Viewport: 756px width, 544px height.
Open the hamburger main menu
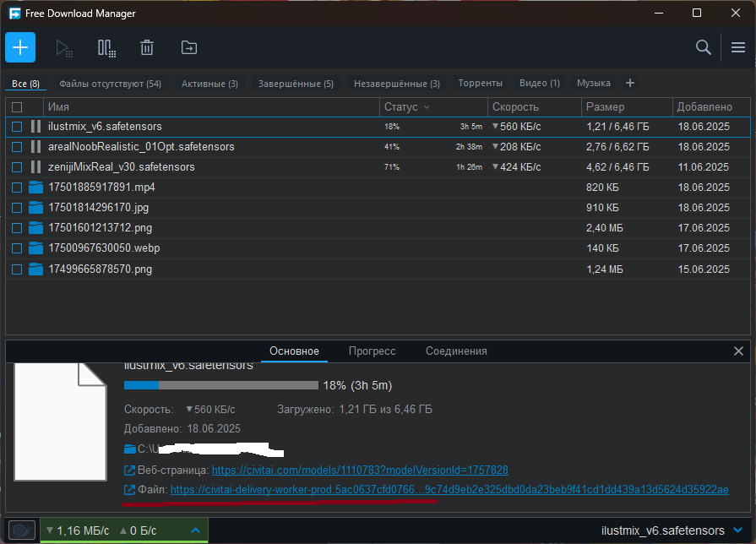click(x=738, y=47)
